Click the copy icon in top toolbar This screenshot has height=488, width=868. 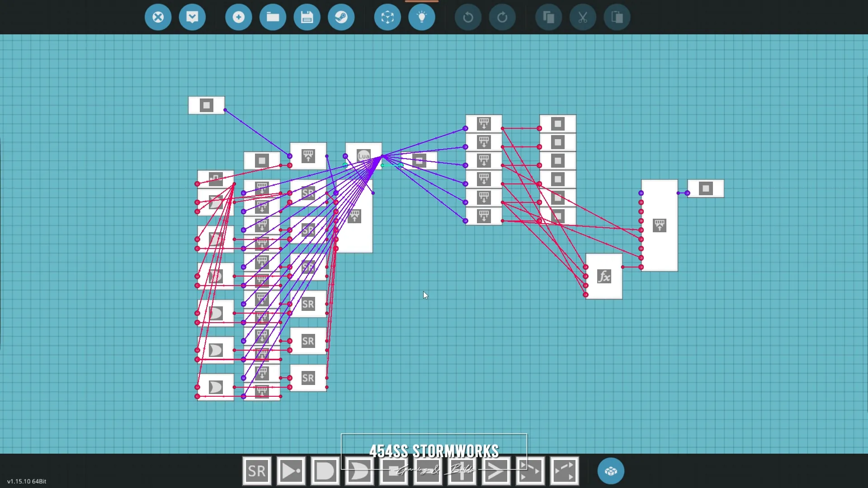548,17
